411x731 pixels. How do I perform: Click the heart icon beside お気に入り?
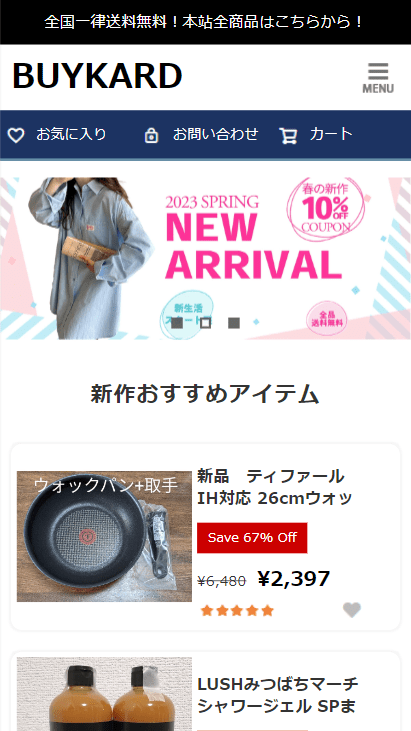[16, 136]
